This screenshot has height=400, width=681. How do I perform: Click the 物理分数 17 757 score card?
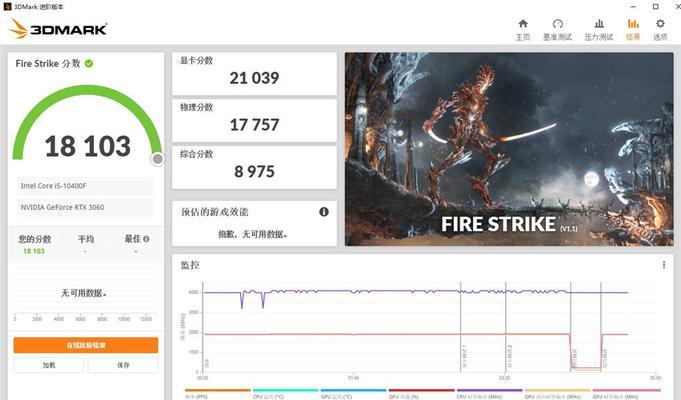(255, 120)
